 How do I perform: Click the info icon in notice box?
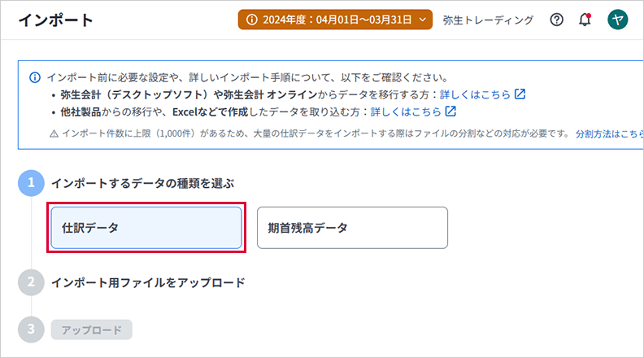click(35, 78)
